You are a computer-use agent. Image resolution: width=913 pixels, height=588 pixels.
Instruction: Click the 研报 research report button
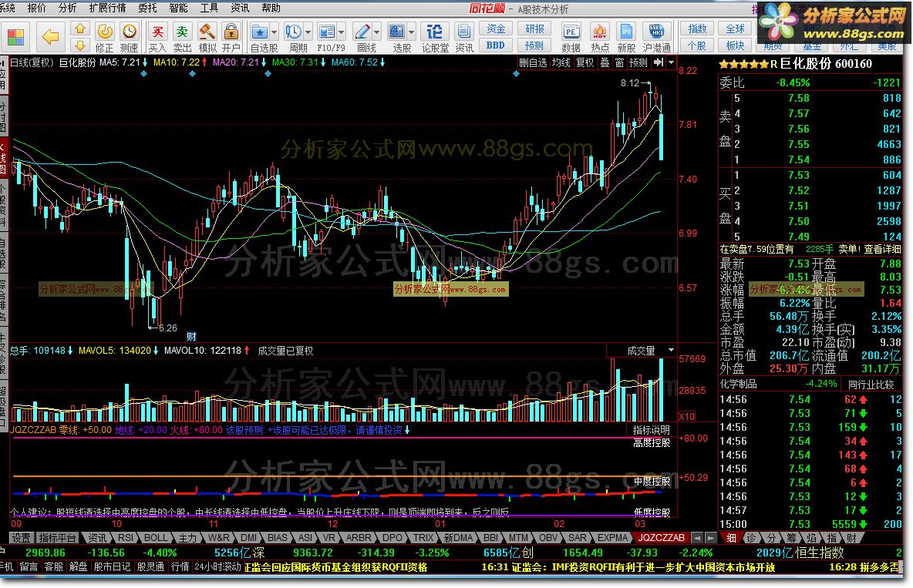click(534, 29)
